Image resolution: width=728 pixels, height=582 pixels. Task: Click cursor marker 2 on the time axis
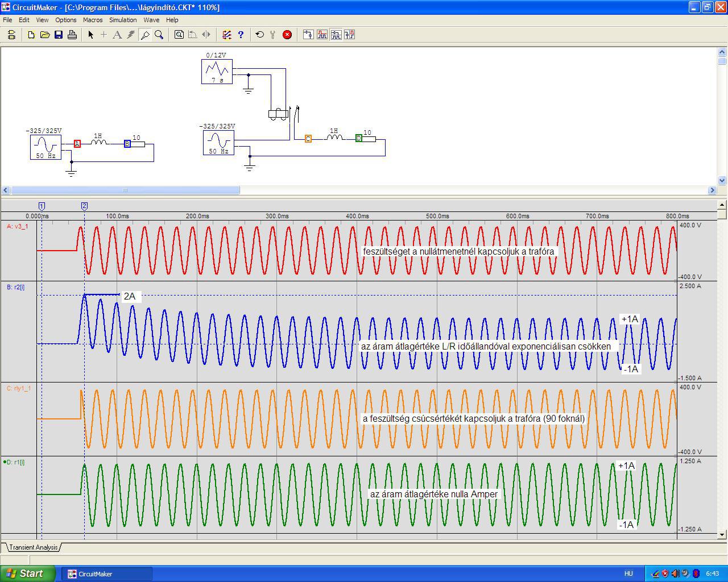[84, 206]
